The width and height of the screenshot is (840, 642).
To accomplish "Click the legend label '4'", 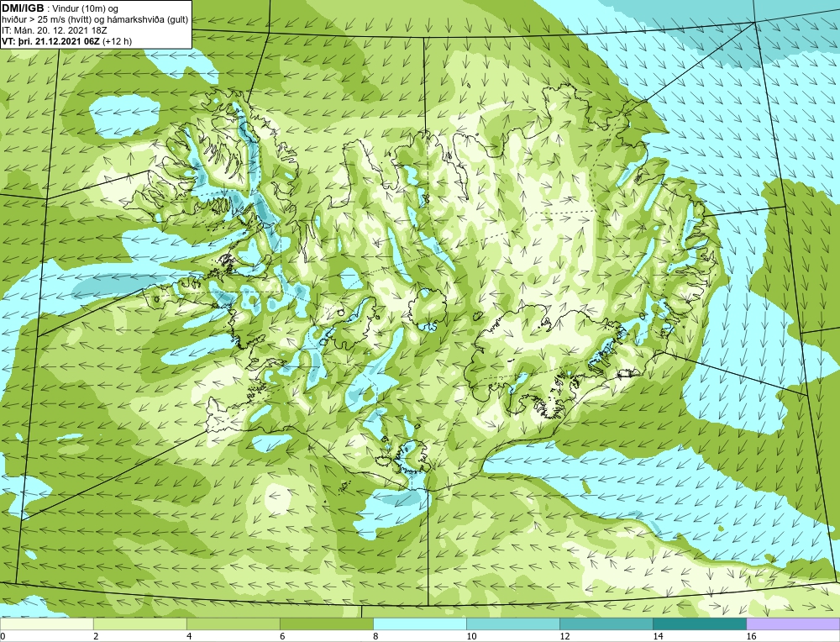I will click(189, 636).
